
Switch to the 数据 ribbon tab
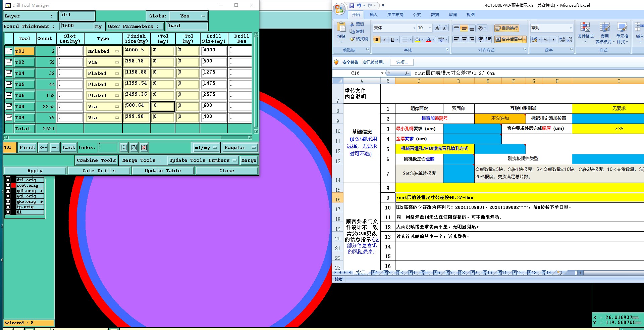coord(435,15)
